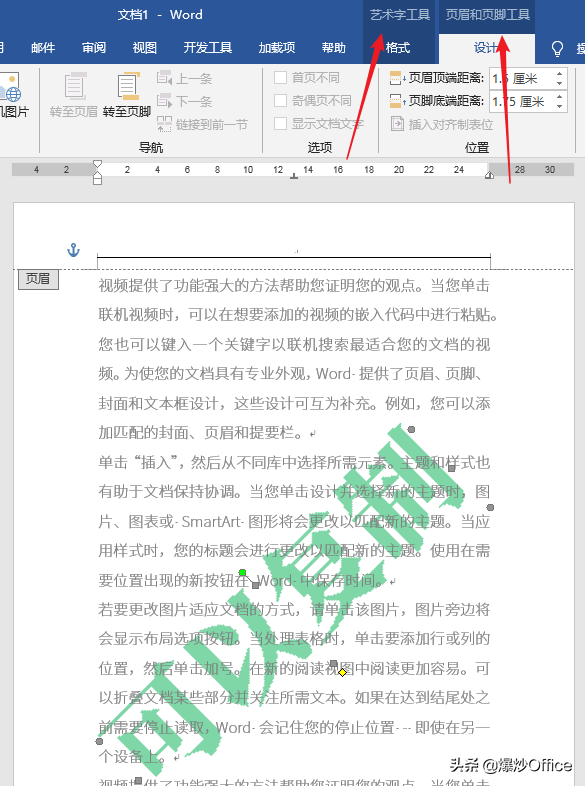Screen dimensions: 585x786
Task: Click the center tab stop marker on ruler
Action: (x=294, y=175)
